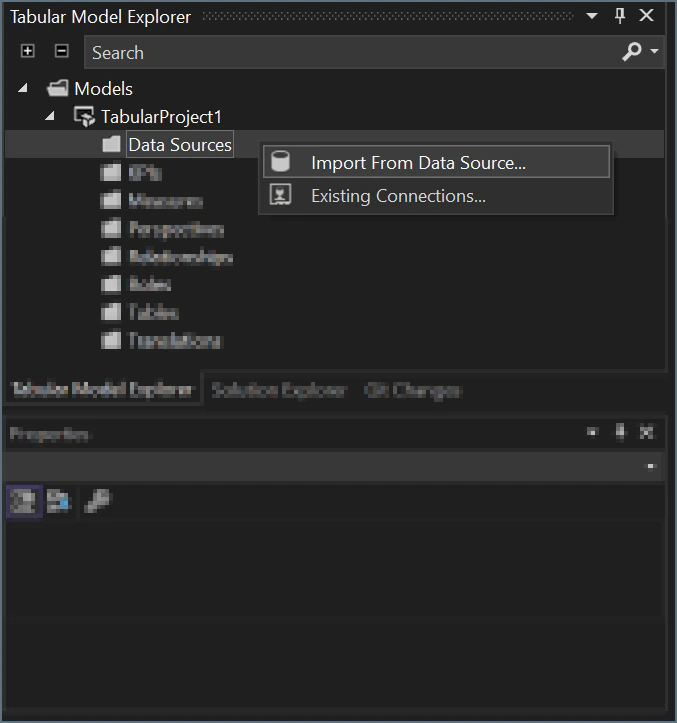
Task: Choose Import From Data Source menu entry
Action: 436,162
